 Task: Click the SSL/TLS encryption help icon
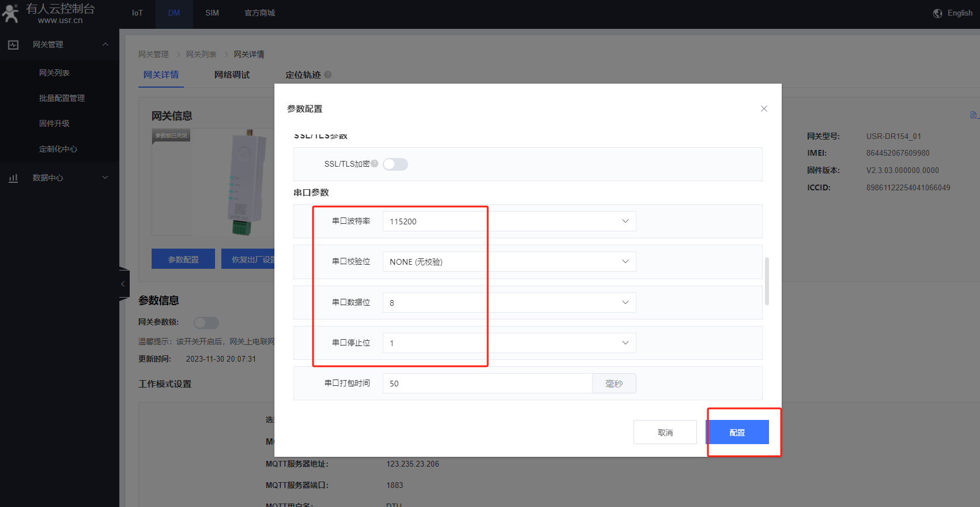coord(375,164)
